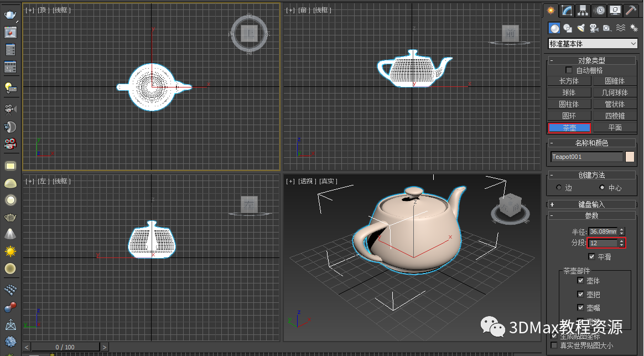Switch to the Hierarchy panel tab
Screen dimensions: 644x356
point(583,11)
